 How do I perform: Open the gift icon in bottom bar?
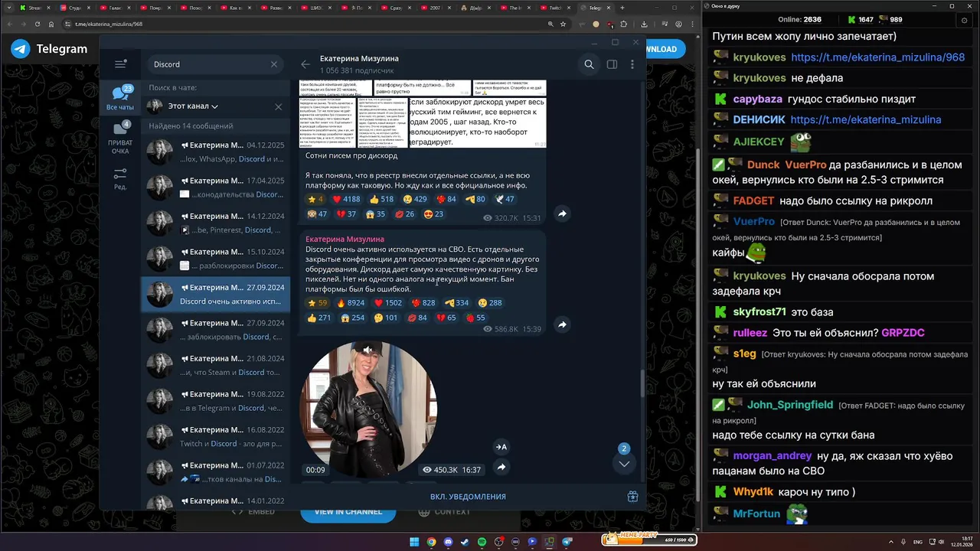click(632, 497)
